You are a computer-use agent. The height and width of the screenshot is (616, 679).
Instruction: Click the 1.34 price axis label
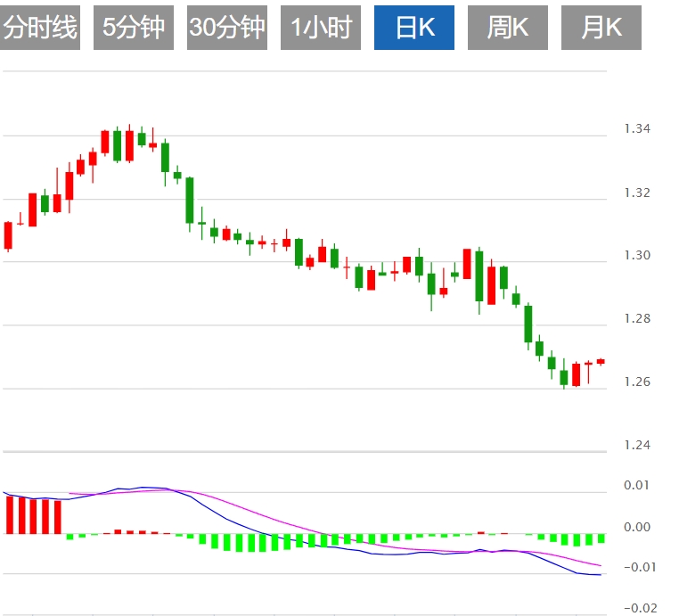(637, 128)
